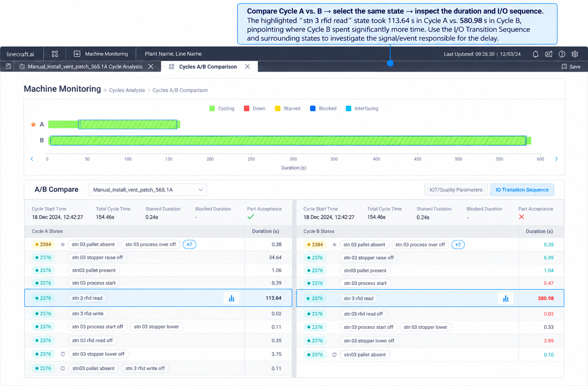Click the 2384 state badge in Cycle A
Screen dimensions: 588x386
click(43, 244)
